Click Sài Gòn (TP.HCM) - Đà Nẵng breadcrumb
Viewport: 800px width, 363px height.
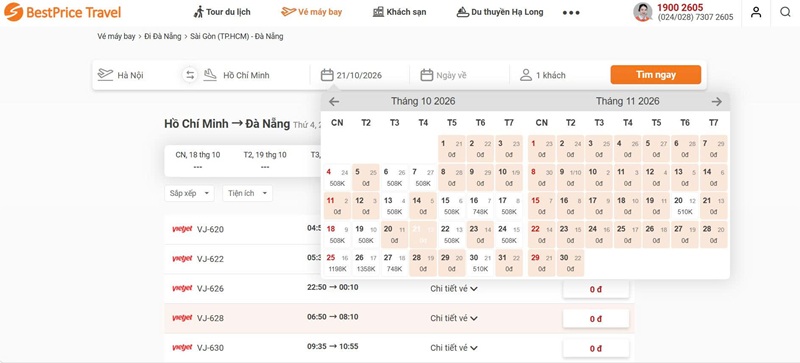(237, 36)
